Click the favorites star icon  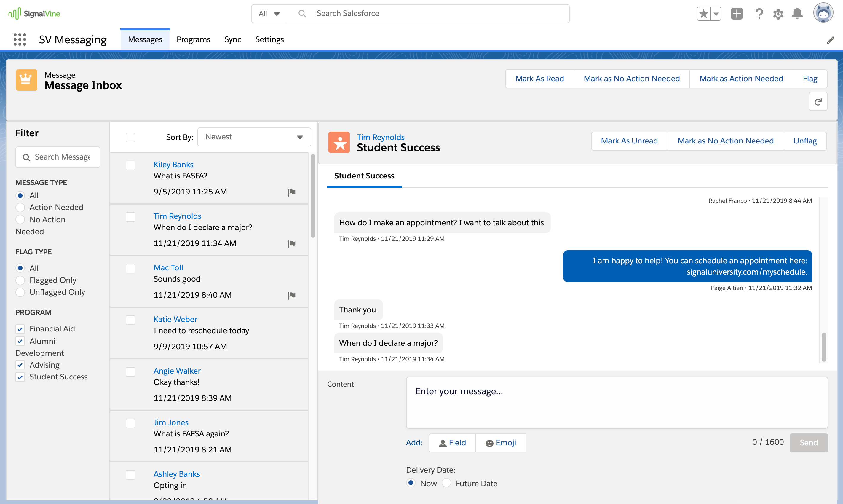point(703,14)
